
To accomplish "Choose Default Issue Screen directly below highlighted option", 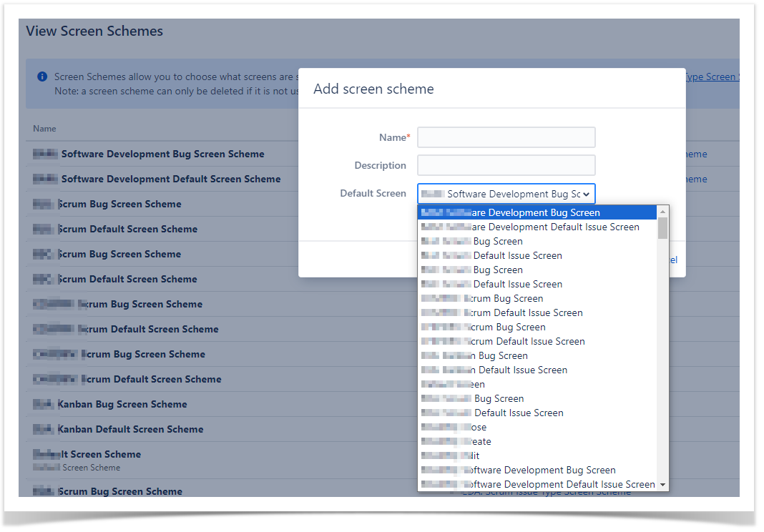I will click(537, 227).
